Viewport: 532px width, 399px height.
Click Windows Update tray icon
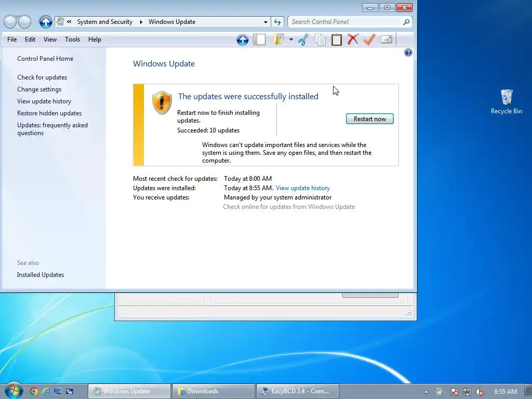(438, 392)
